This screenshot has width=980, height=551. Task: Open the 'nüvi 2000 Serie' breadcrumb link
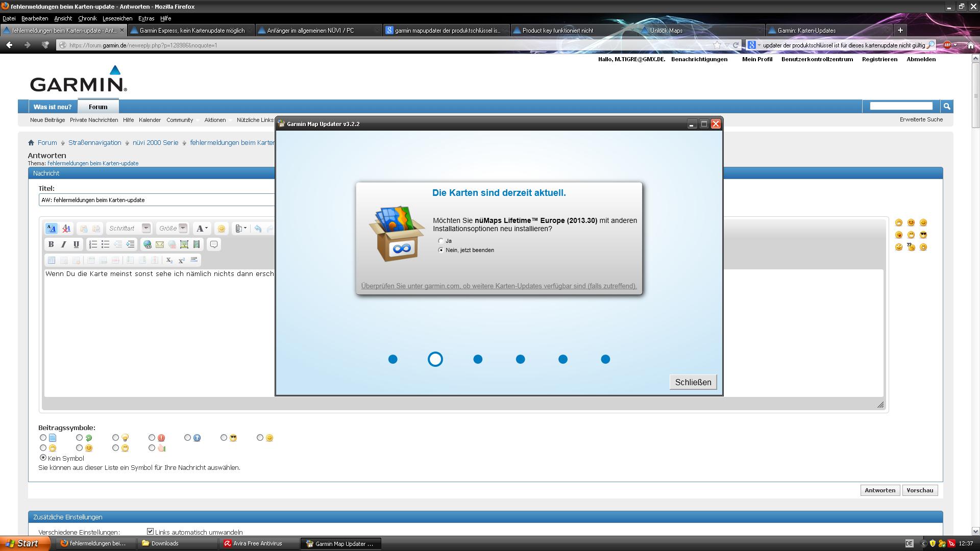pyautogui.click(x=156, y=143)
